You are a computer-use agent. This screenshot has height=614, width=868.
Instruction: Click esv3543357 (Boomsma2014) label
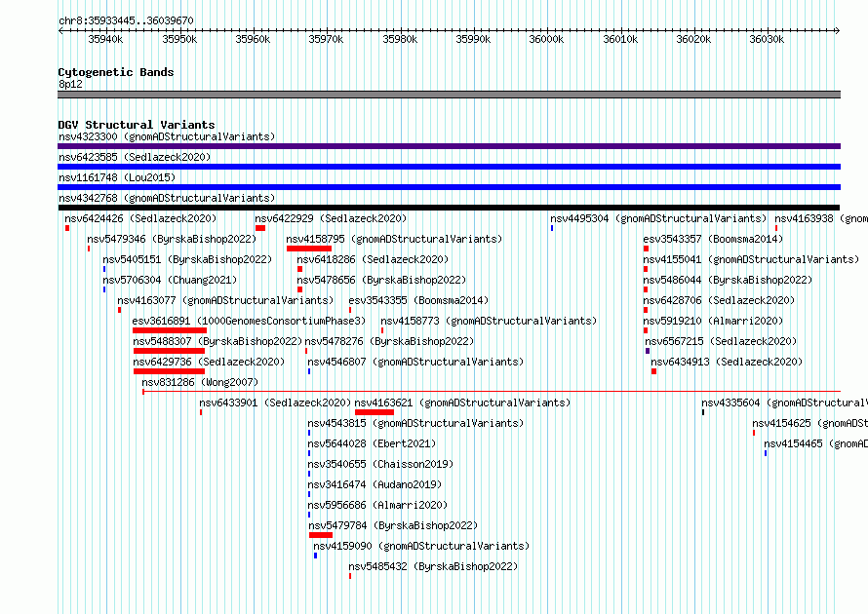point(713,239)
